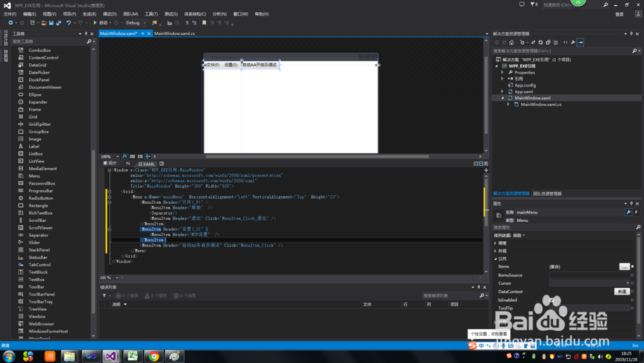Expand the App.xaml node
This screenshot has height=363, width=644.
click(x=502, y=92)
